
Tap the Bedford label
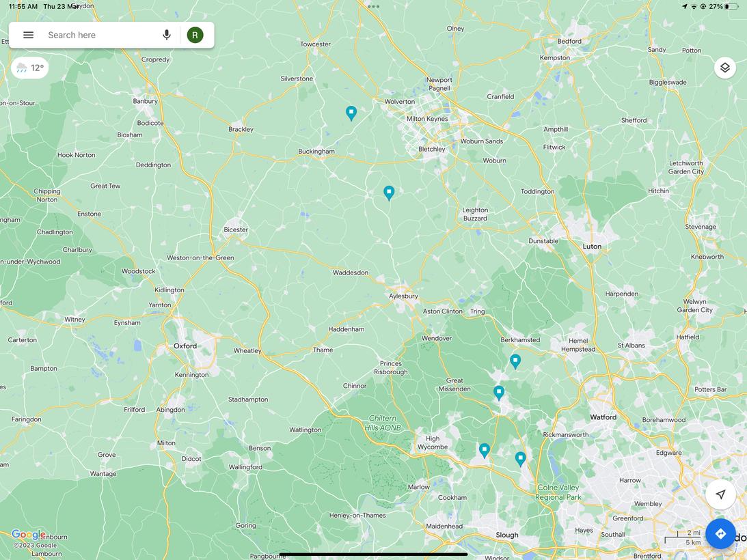pyautogui.click(x=569, y=41)
